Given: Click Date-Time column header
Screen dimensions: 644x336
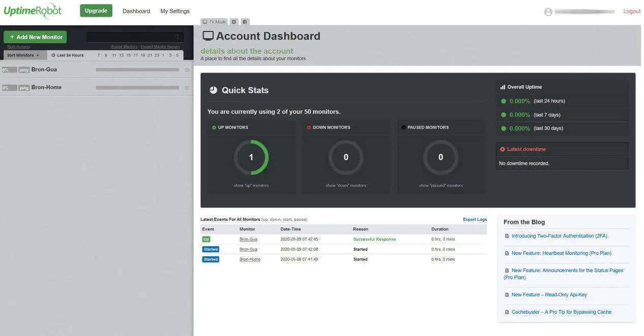Looking at the screenshot, I should (291, 229).
